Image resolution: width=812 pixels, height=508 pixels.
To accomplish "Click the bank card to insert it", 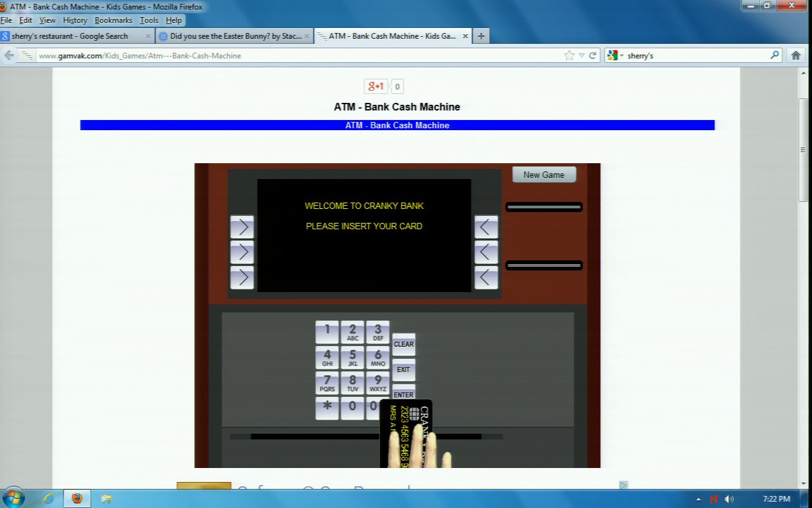I will [x=406, y=432].
